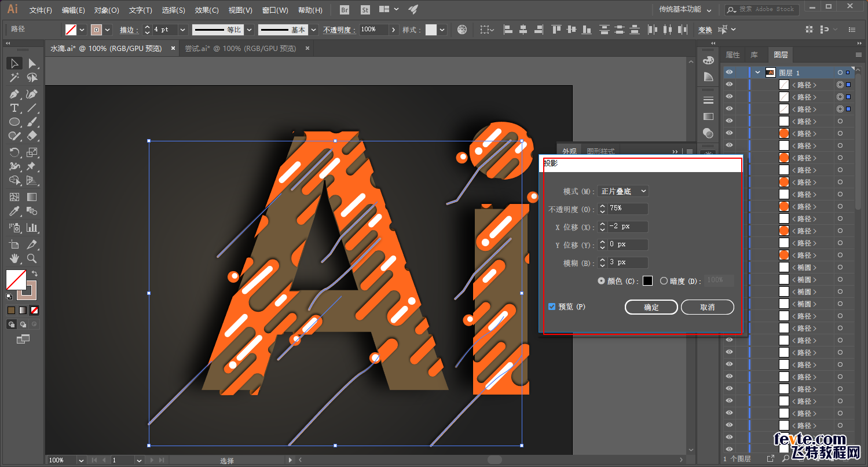Select the Selection tool (black arrow)
This screenshot has height=467, width=868.
coord(14,63)
